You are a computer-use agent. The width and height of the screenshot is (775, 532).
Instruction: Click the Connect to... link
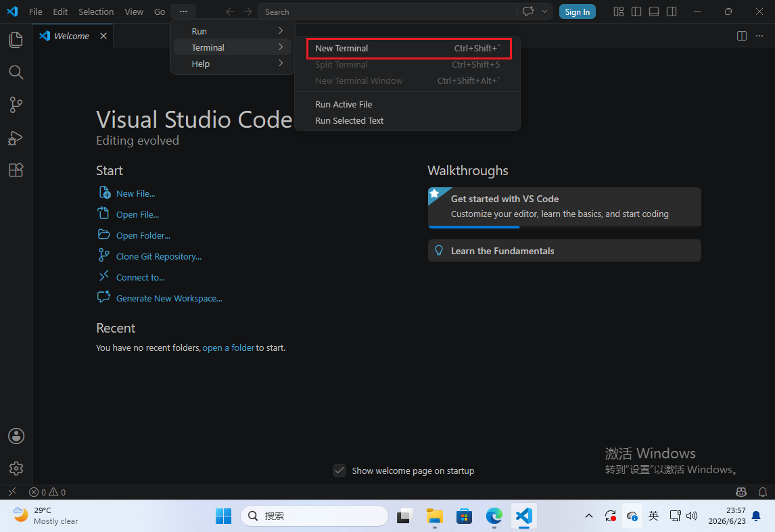[141, 277]
